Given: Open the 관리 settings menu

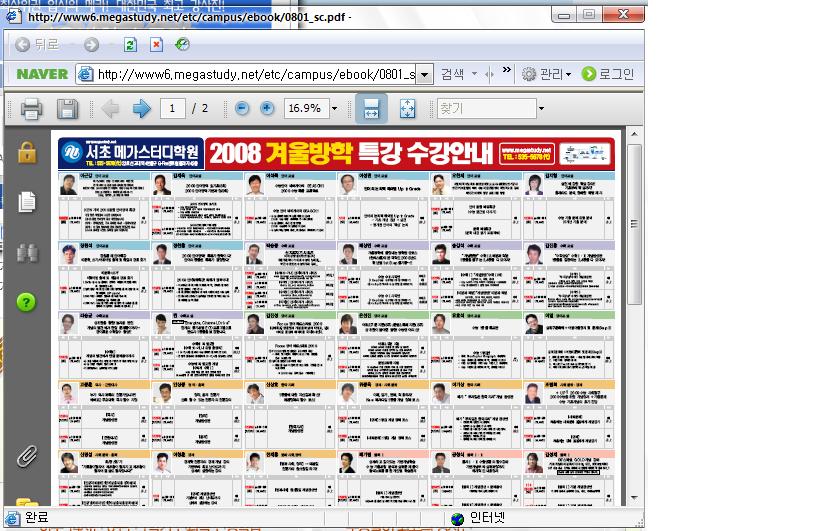Looking at the screenshot, I should pyautogui.click(x=546, y=74).
